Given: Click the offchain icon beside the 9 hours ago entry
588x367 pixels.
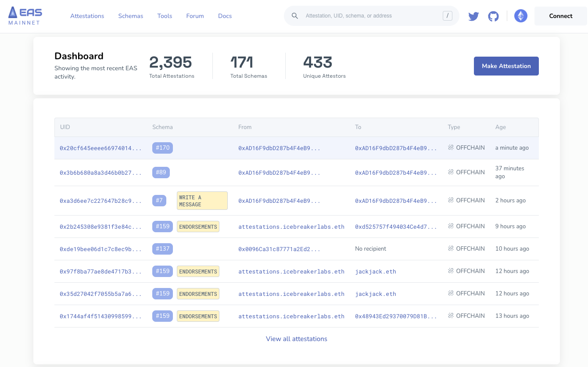Looking at the screenshot, I should 451,226.
